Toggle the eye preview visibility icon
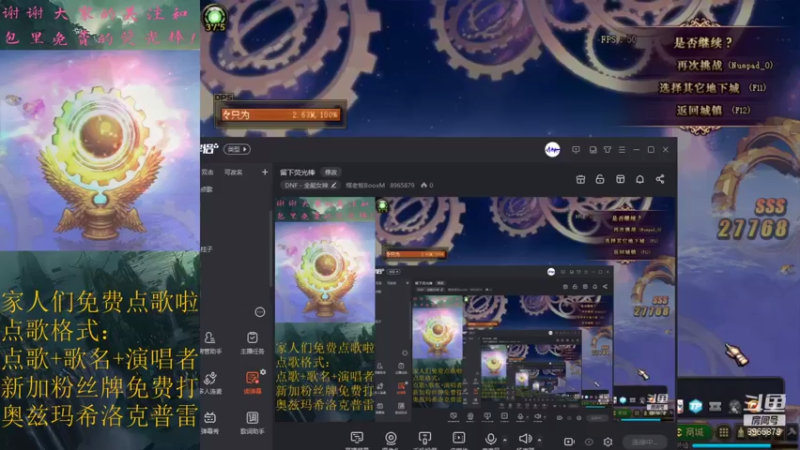 [x=589, y=442]
